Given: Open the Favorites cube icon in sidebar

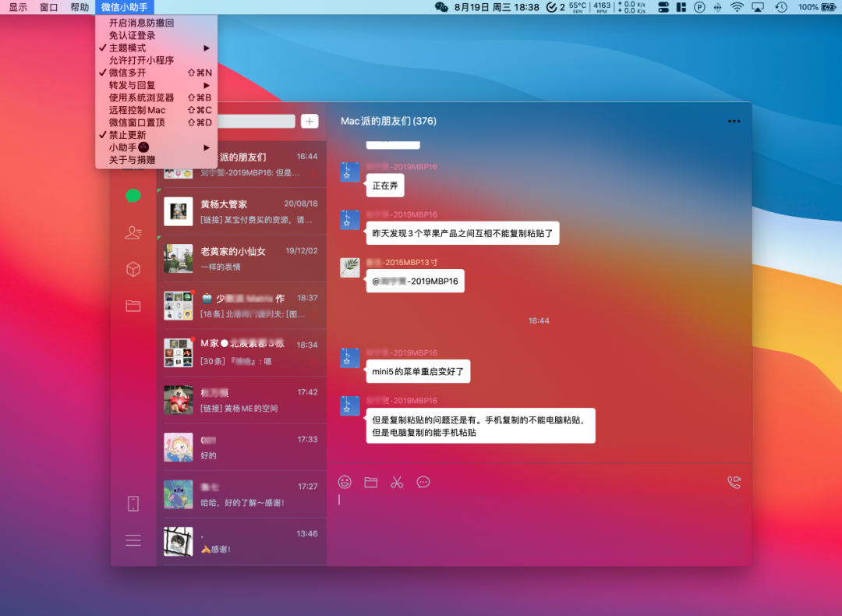Looking at the screenshot, I should pos(133,269).
